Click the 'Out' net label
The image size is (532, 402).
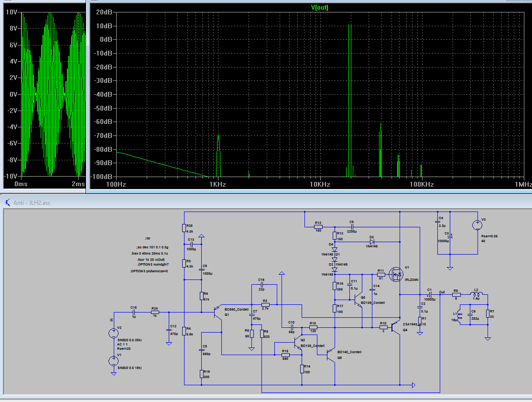(x=442, y=292)
